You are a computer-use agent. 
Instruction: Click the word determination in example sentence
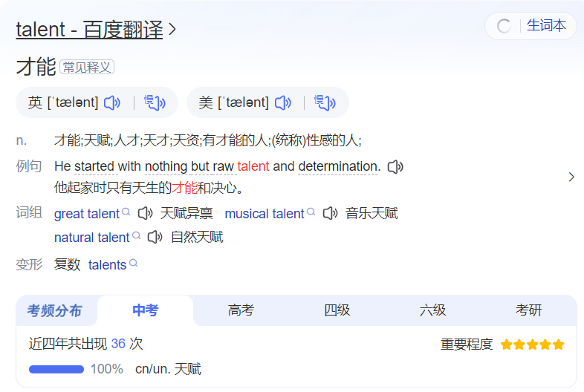(338, 166)
